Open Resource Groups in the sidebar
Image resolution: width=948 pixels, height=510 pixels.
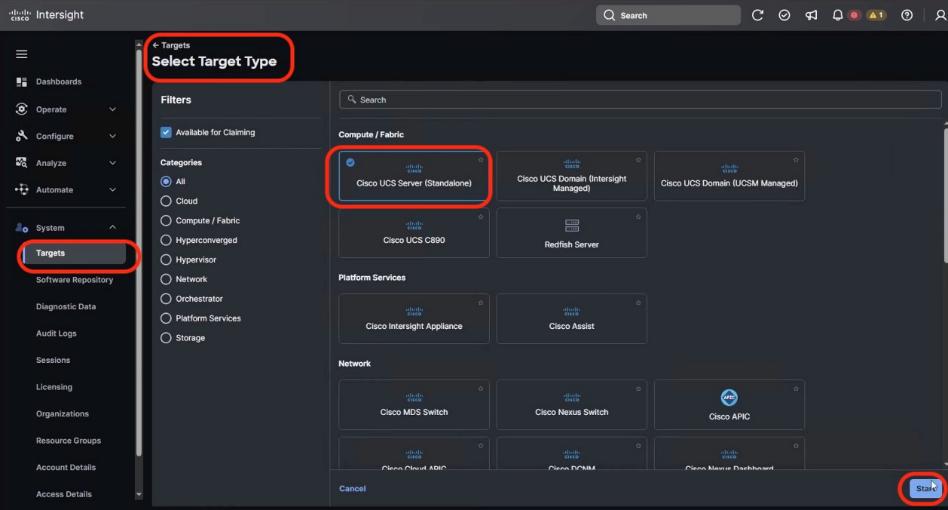pos(68,441)
